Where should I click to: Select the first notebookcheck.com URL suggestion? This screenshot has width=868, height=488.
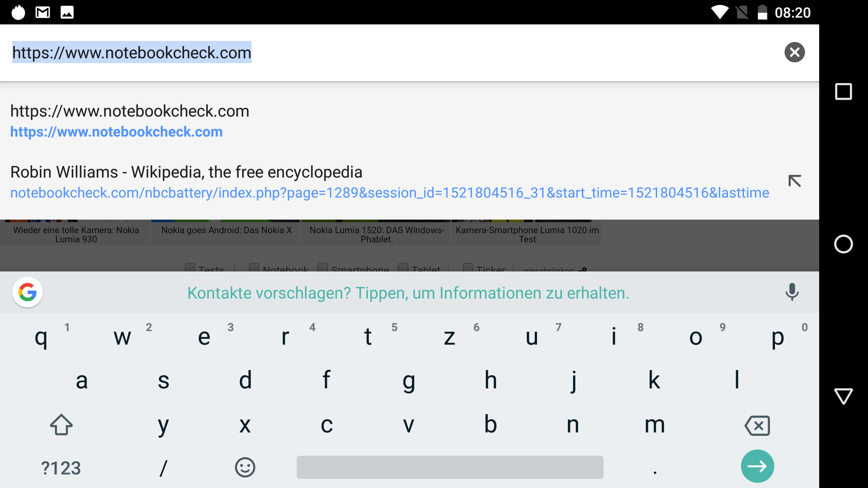click(130, 121)
